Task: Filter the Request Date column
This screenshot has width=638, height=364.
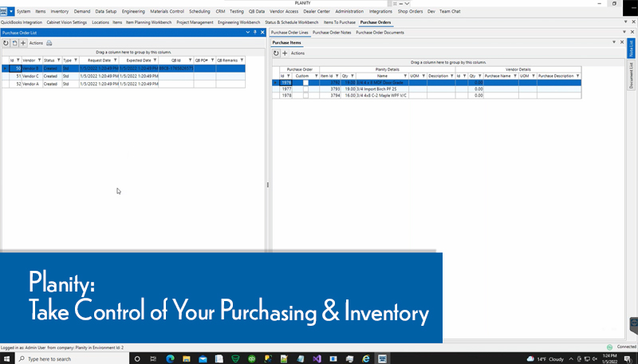Action: click(115, 60)
